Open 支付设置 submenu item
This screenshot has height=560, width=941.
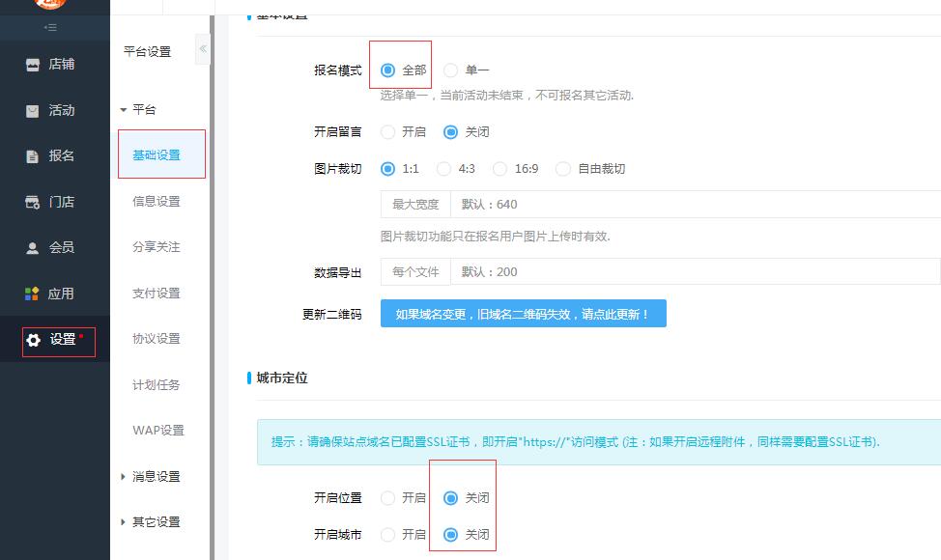click(157, 294)
